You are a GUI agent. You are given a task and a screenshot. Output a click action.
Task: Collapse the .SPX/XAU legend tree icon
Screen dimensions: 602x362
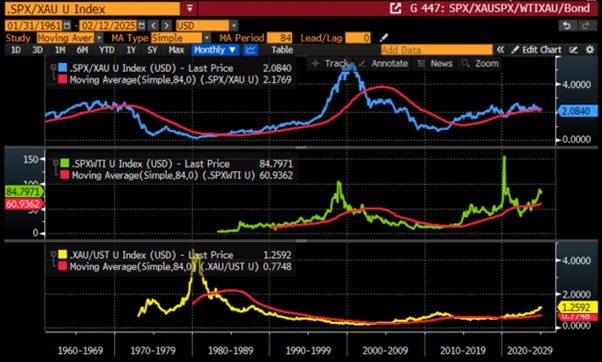pos(53,68)
